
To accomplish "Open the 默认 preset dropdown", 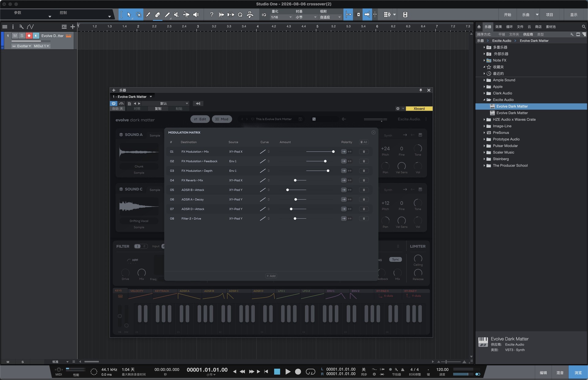I will (165, 104).
